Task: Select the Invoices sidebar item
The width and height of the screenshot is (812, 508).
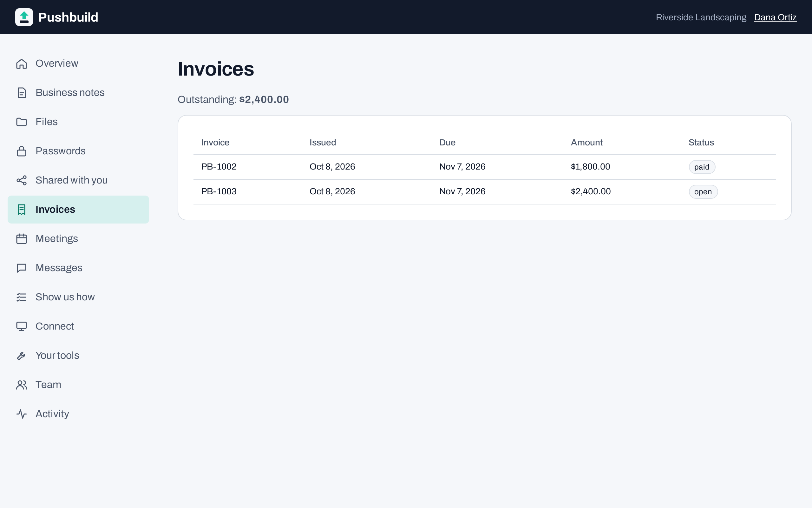Action: (x=78, y=210)
